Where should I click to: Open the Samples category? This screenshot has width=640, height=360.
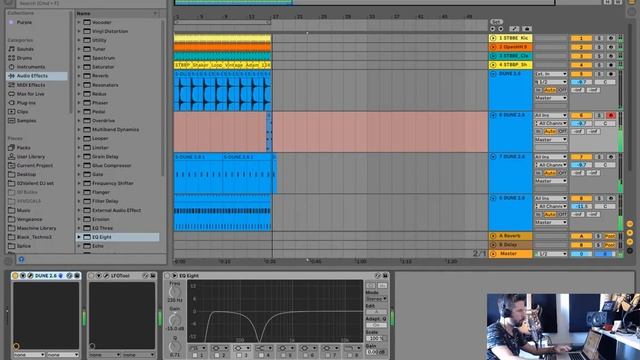click(x=27, y=121)
